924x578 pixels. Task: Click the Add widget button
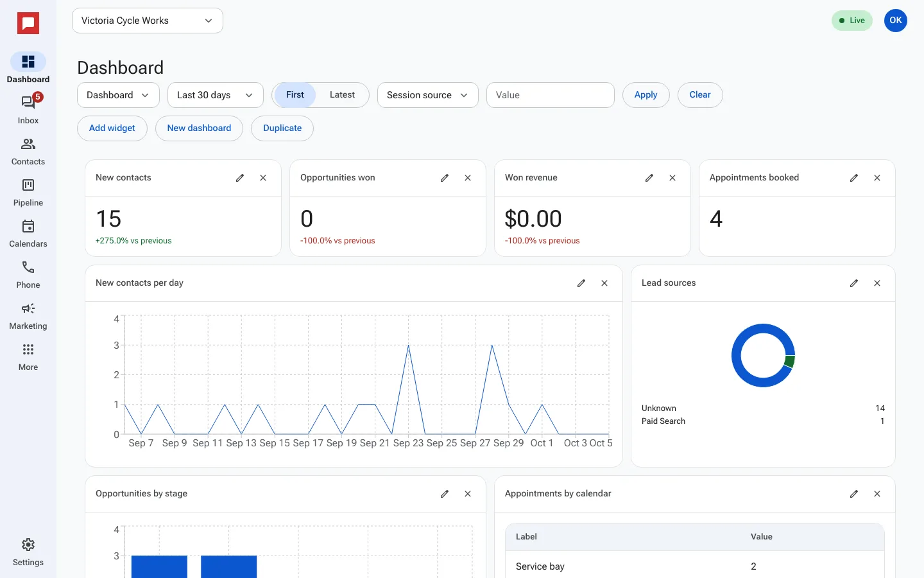(x=112, y=128)
